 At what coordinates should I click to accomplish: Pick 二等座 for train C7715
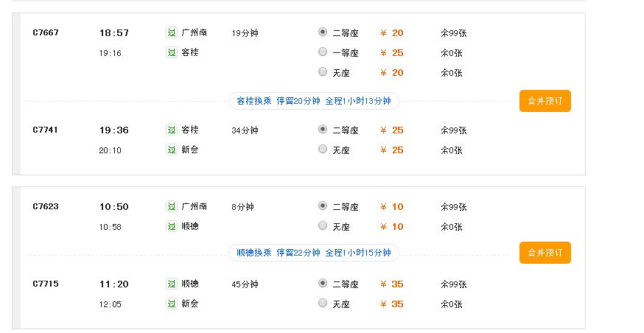tap(323, 284)
